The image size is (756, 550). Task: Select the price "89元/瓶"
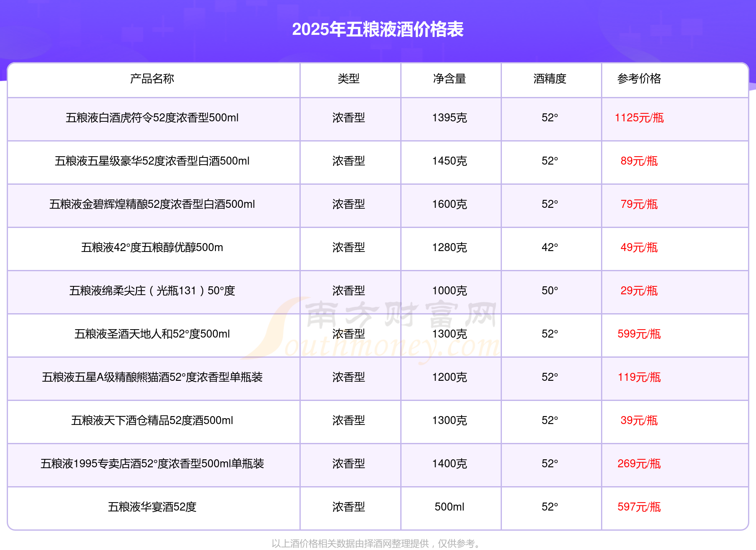639,161
